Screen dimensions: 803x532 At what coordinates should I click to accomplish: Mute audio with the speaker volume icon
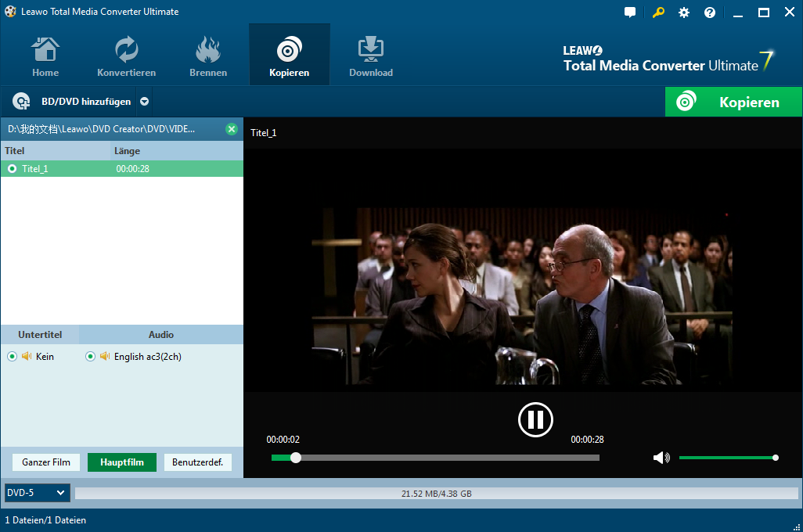pos(661,457)
